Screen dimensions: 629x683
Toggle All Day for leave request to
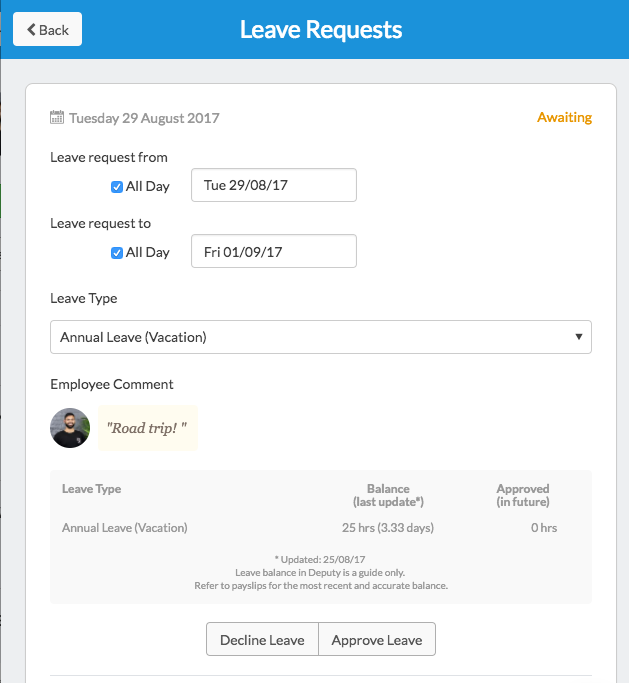click(x=117, y=252)
